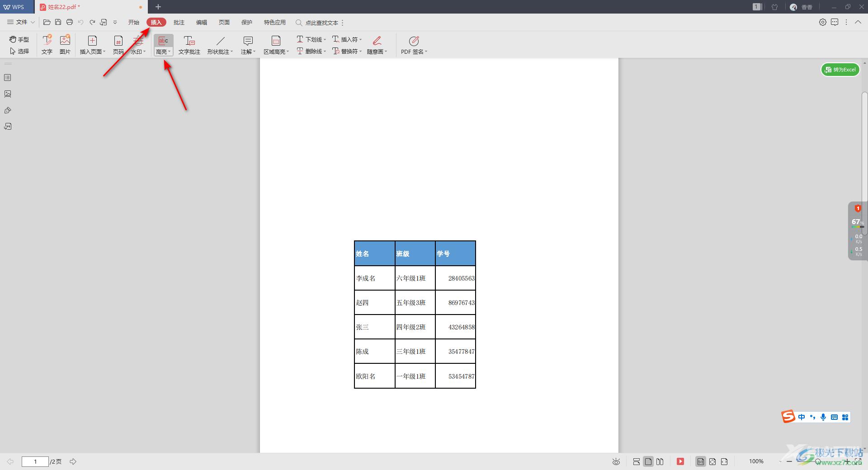The image size is (868, 470).
Task: Open a file with the folder icon
Action: point(47,22)
